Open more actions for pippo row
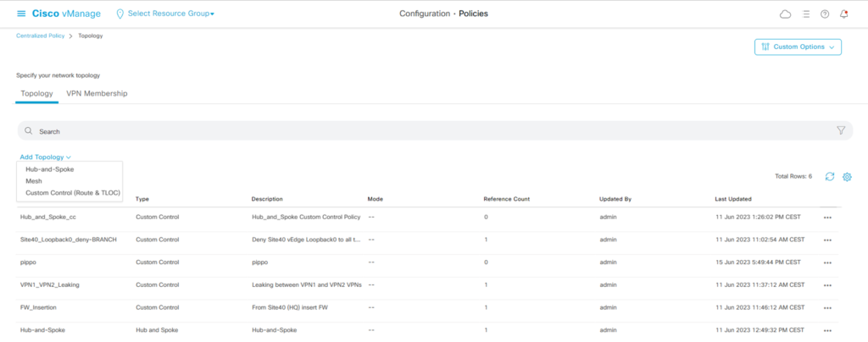This screenshot has width=868, height=342. tap(827, 262)
